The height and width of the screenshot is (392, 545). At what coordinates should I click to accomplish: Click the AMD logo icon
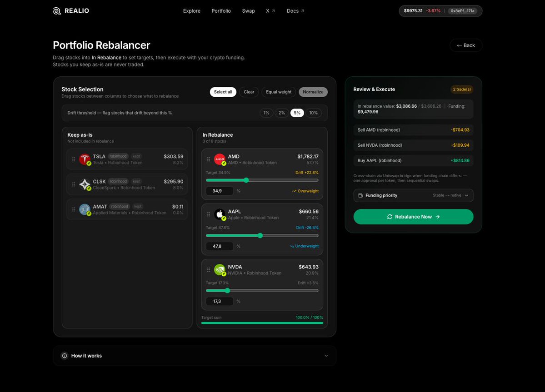point(220,159)
